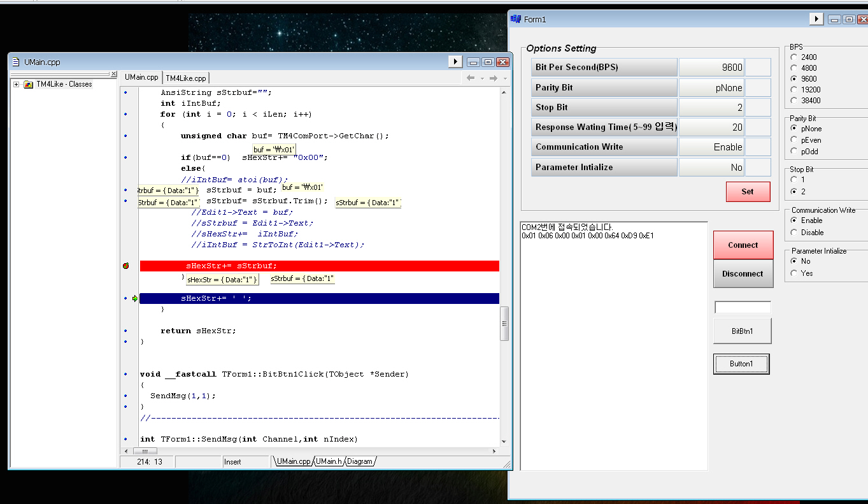This screenshot has height=504, width=868.
Task: Close the class explorer pane with X
Action: point(113,75)
